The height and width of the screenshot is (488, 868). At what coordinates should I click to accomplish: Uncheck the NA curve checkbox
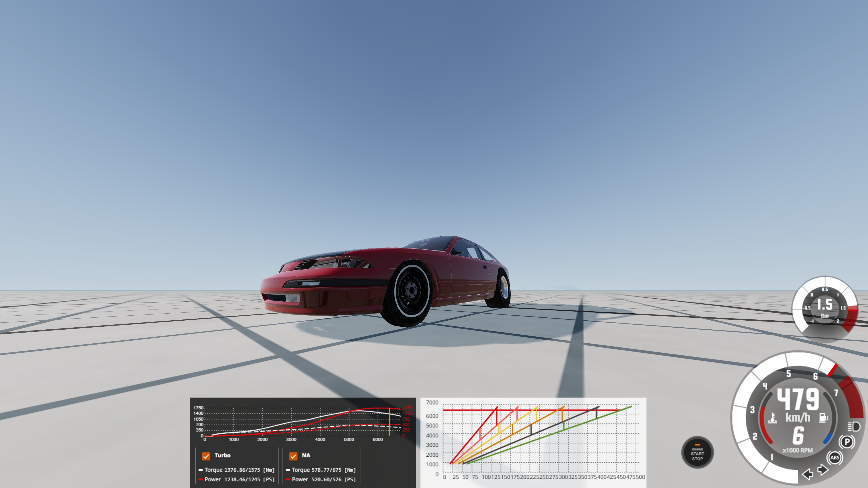coord(293,456)
